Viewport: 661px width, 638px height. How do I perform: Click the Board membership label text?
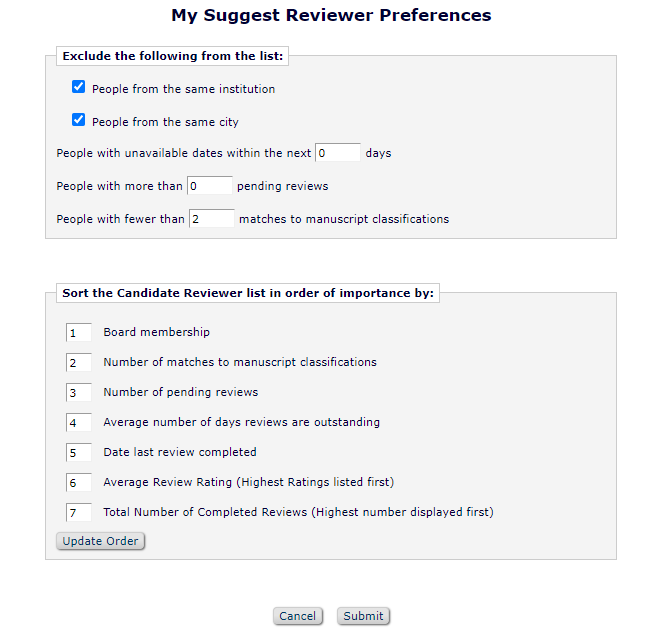[156, 332]
